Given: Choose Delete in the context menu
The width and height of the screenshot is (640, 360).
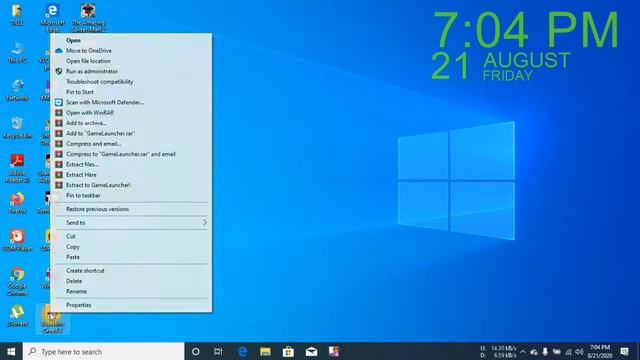Looking at the screenshot, I should 131,281.
